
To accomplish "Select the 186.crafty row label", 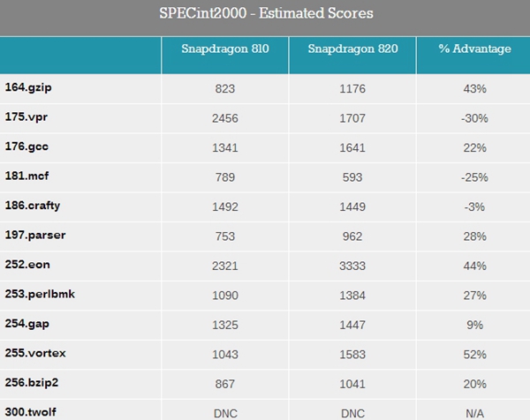I will pos(29,206).
